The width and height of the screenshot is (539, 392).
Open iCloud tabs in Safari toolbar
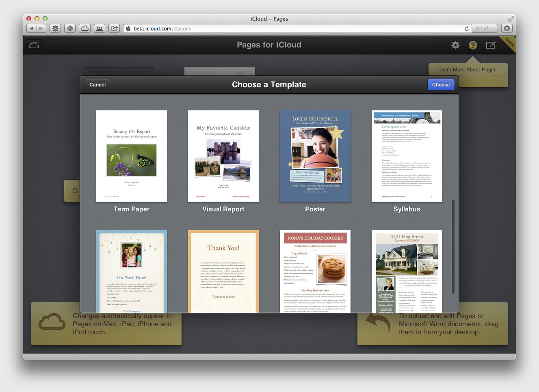[x=84, y=28]
